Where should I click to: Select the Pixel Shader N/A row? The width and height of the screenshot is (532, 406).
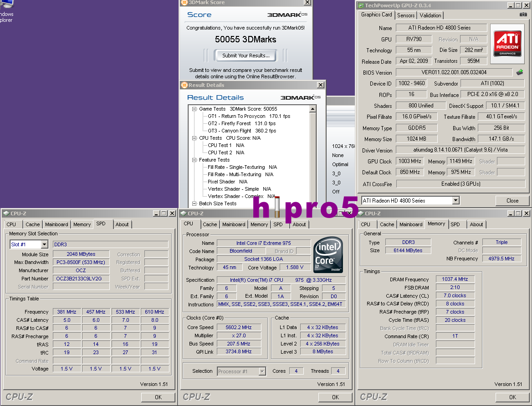227,182
